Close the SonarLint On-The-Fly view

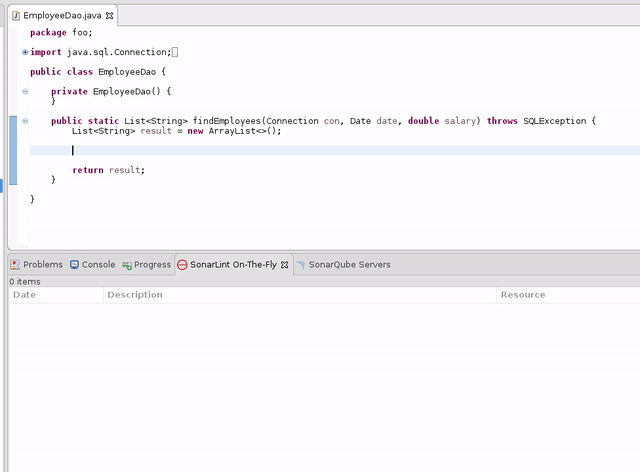pyautogui.click(x=284, y=265)
